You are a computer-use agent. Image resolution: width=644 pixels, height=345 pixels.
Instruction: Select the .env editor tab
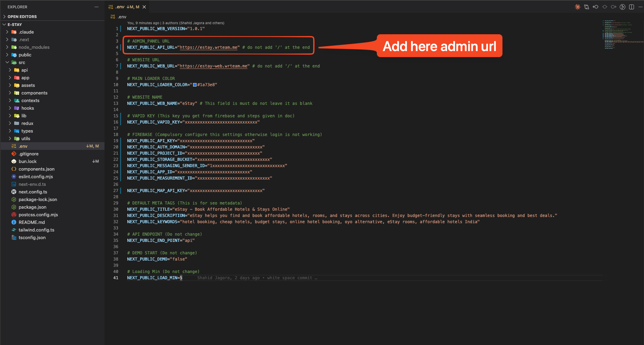(127, 7)
